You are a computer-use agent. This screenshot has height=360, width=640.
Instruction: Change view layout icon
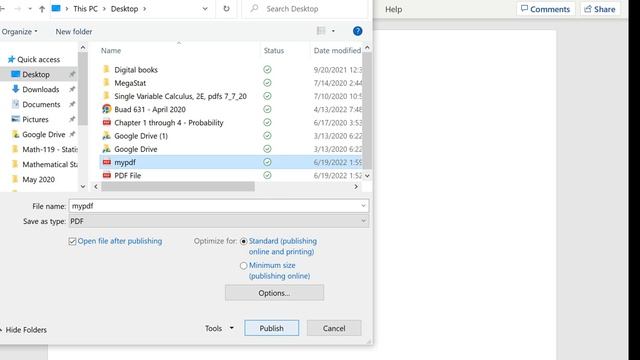tap(321, 31)
